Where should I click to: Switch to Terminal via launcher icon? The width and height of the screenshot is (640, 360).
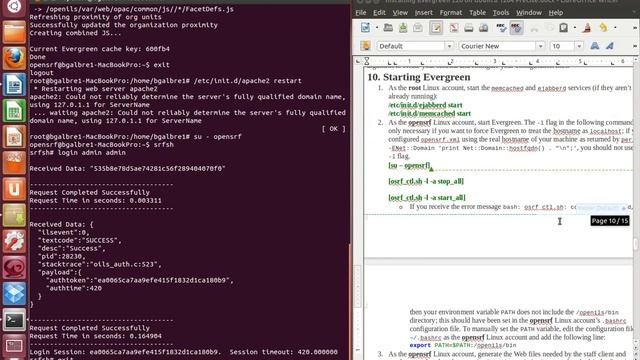coord(14,320)
